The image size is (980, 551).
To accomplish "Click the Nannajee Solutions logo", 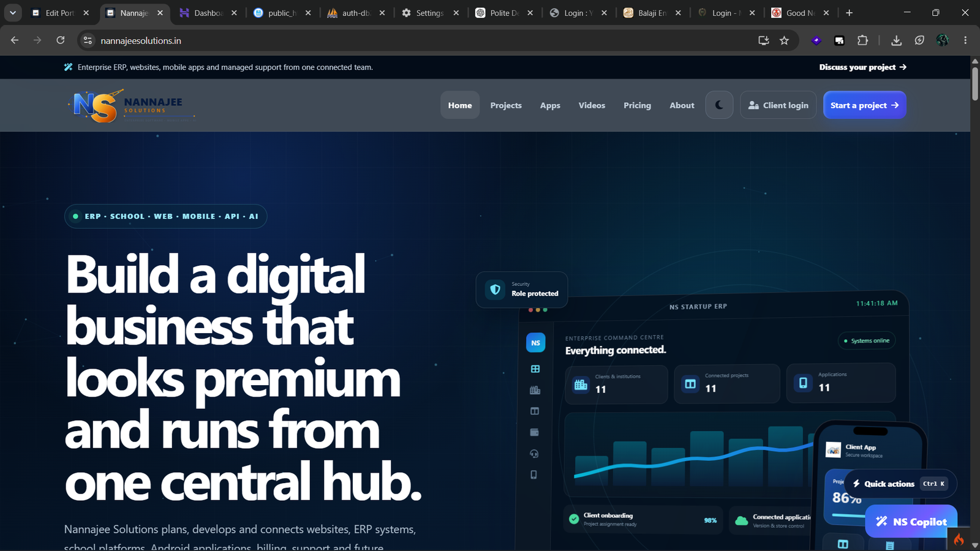I will point(132,106).
